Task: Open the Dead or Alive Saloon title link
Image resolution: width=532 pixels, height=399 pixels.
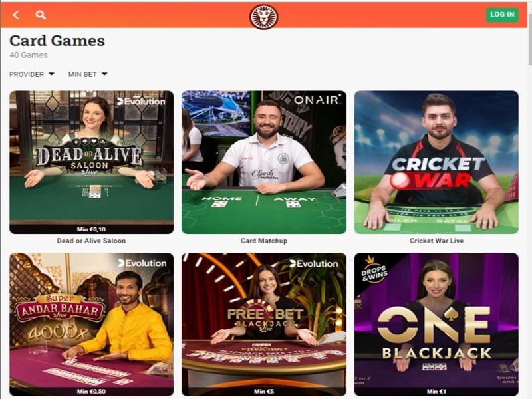Action: point(91,241)
